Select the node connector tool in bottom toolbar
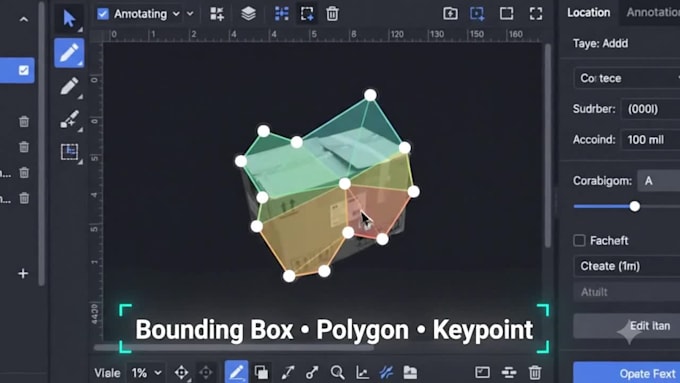The image size is (680, 383). (x=312, y=372)
